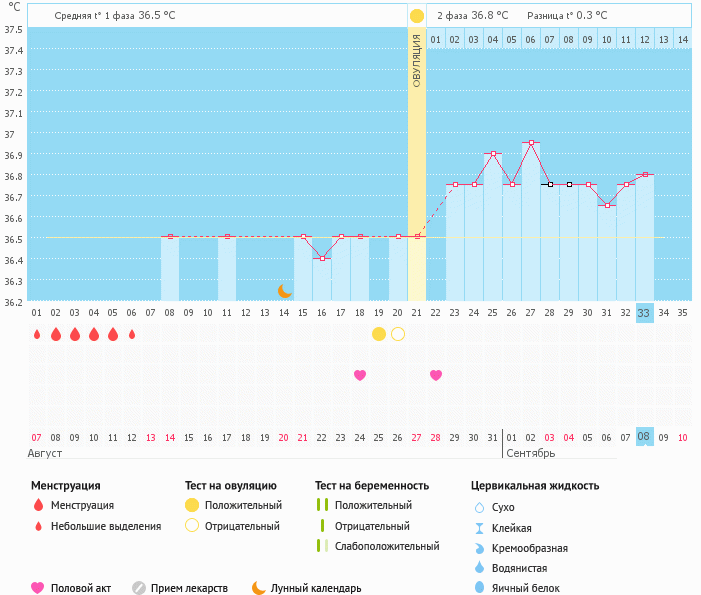
Task: Click the 'Слабоположительный' pregnancy test legend icon
Action: point(322,546)
